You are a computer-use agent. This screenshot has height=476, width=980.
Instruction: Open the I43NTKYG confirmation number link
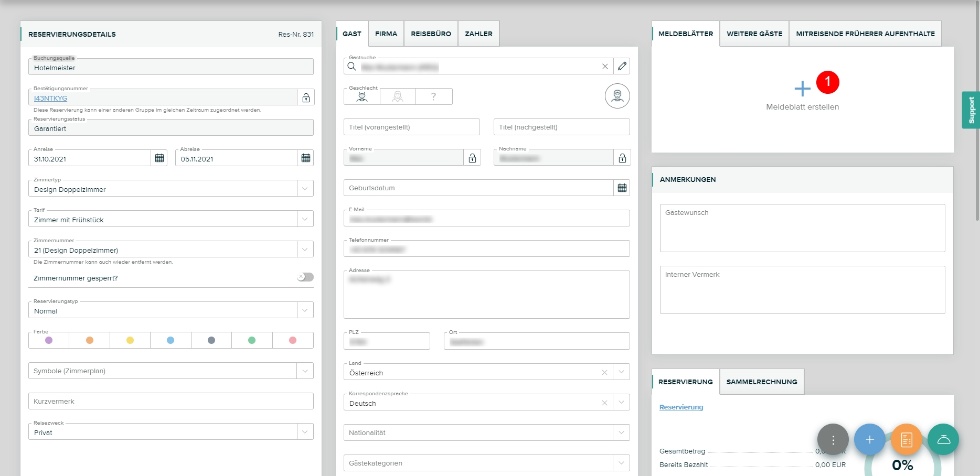click(x=51, y=99)
